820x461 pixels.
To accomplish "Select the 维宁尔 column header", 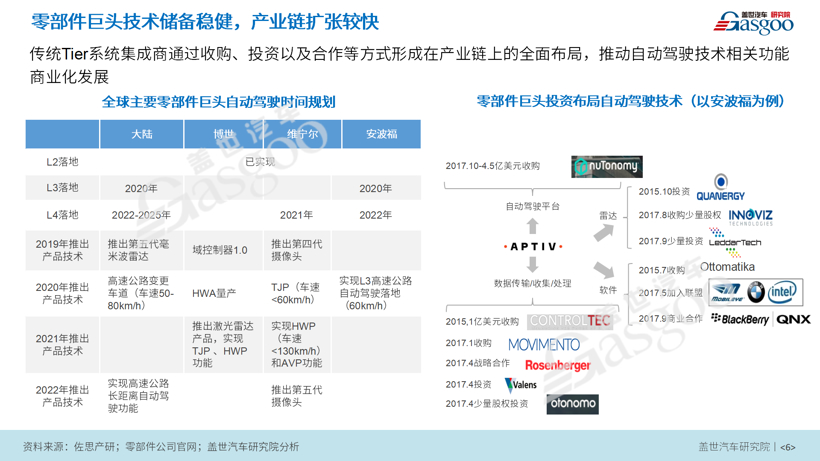I will 303,134.
